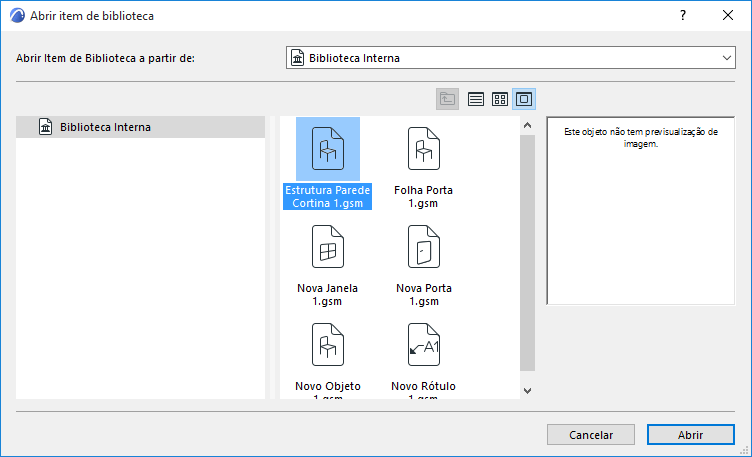The height and width of the screenshot is (457, 752).
Task: Click the Estrutura Parede Cortina 1.gsm filename
Action: tap(328, 197)
